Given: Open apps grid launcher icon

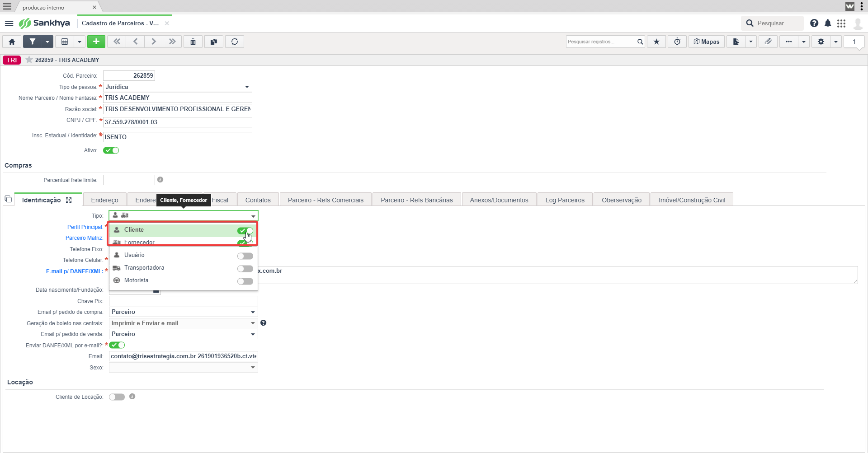Looking at the screenshot, I should pyautogui.click(x=841, y=23).
